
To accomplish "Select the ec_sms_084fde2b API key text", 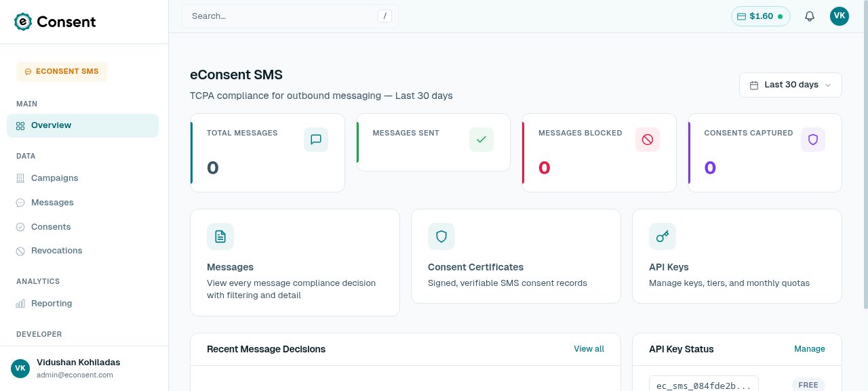I will point(705,384).
